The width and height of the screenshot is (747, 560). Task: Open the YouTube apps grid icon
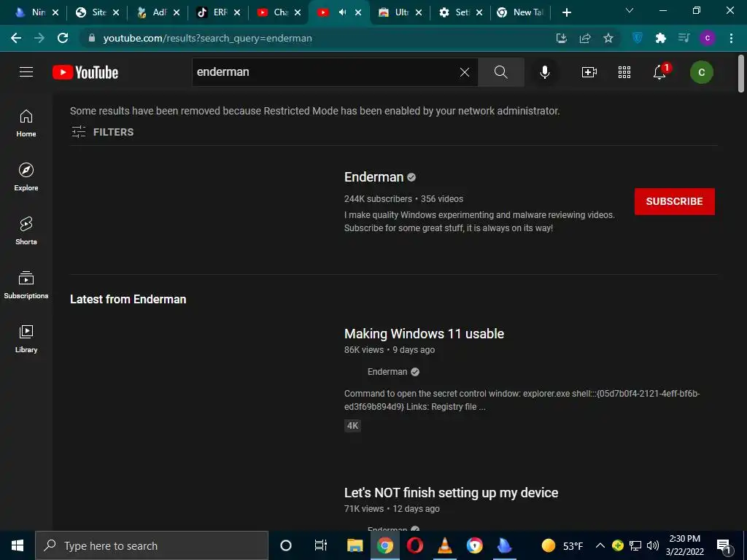pyautogui.click(x=624, y=72)
